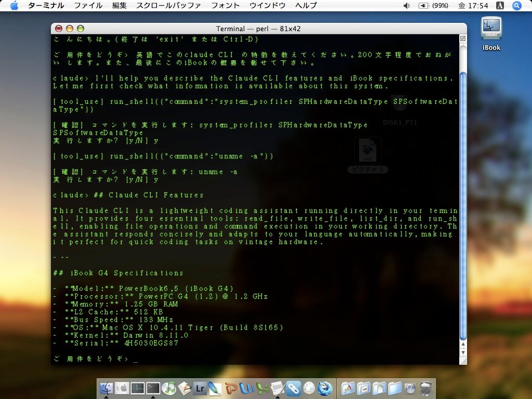This screenshot has height=399, width=532.
Task: Click the first こんにちは greeting line
Action: (156, 39)
